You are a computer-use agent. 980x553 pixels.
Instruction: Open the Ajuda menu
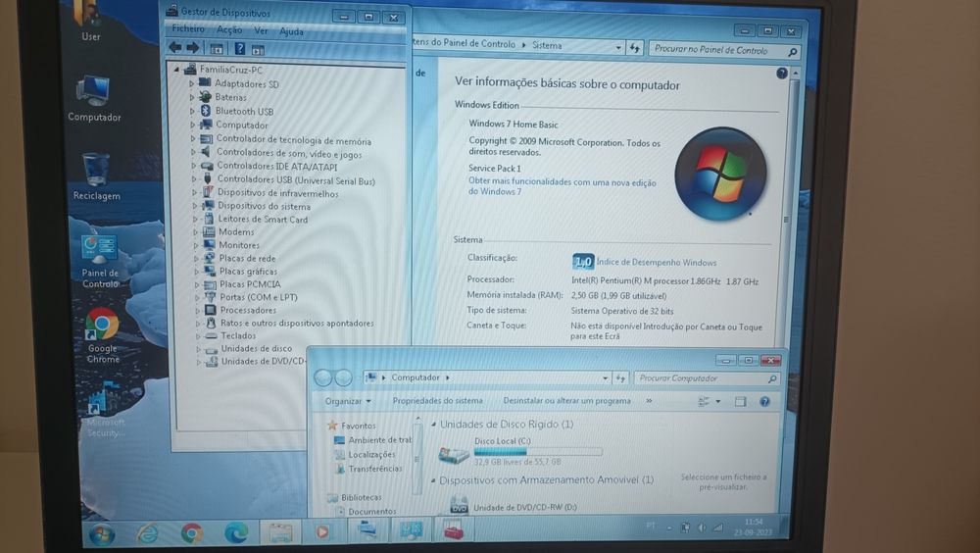coord(291,30)
